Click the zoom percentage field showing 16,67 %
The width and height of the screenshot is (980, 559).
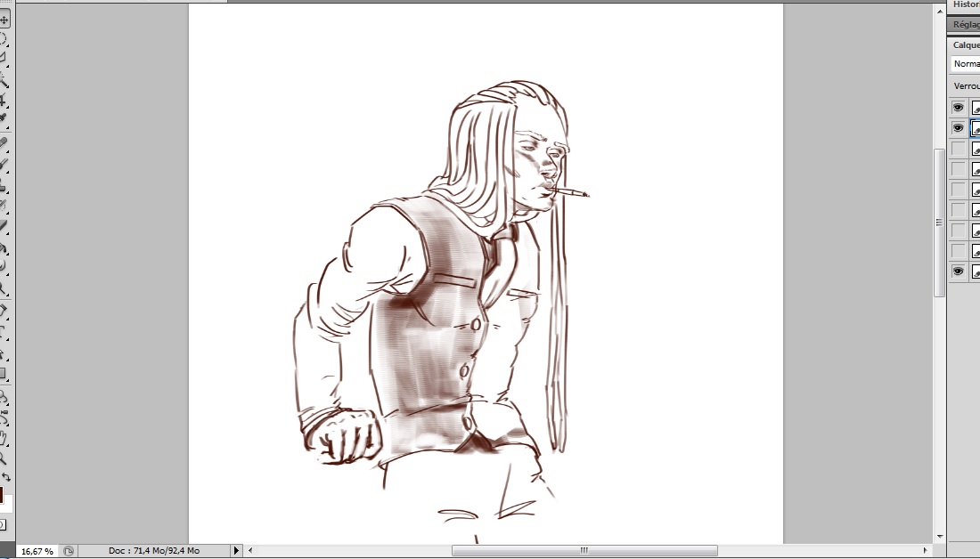(x=37, y=551)
